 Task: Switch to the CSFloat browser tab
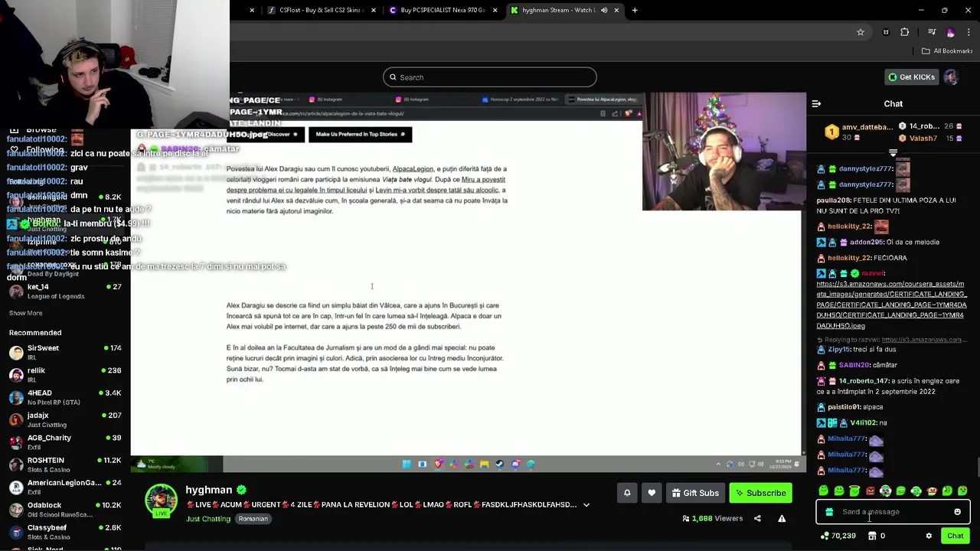pos(320,10)
